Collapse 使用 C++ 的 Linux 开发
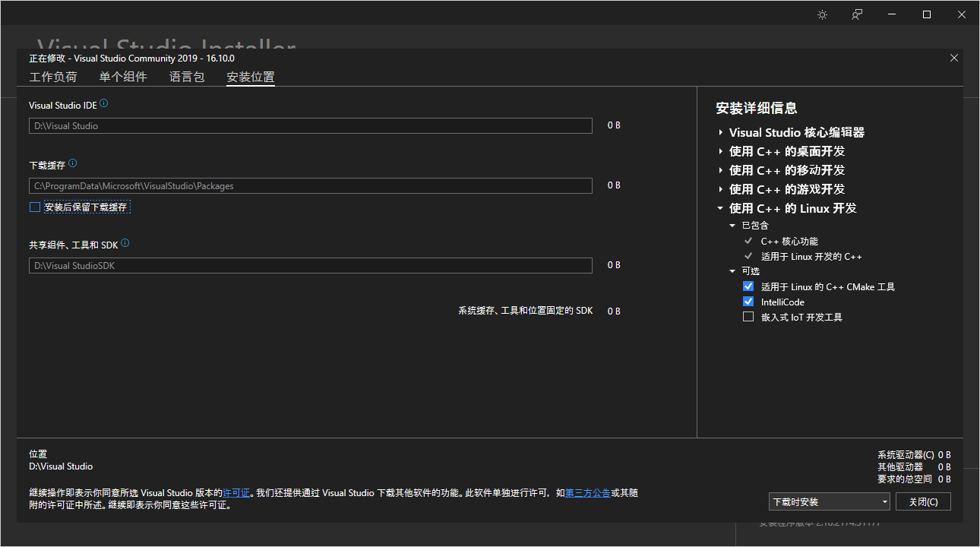980x547 pixels. pyautogui.click(x=720, y=208)
